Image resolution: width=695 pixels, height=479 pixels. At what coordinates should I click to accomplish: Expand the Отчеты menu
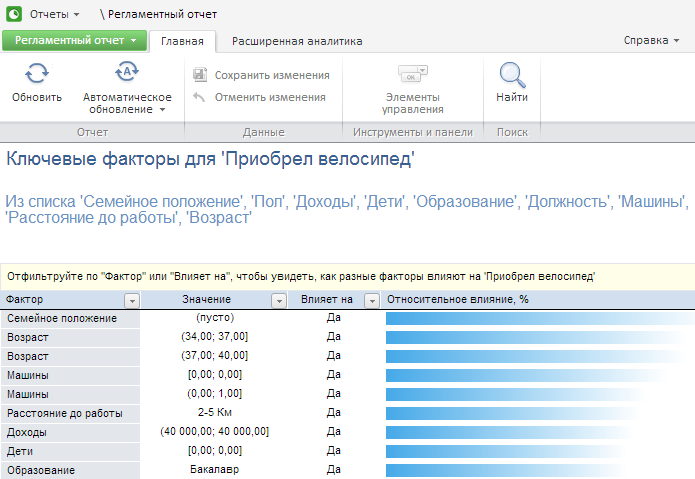pyautogui.click(x=54, y=15)
